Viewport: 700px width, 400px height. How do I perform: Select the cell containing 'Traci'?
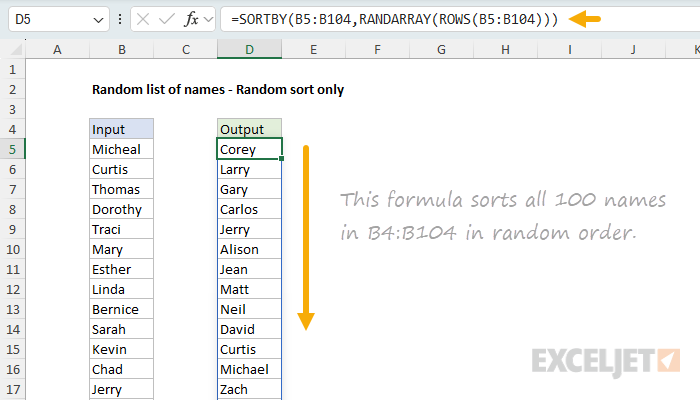(x=121, y=229)
